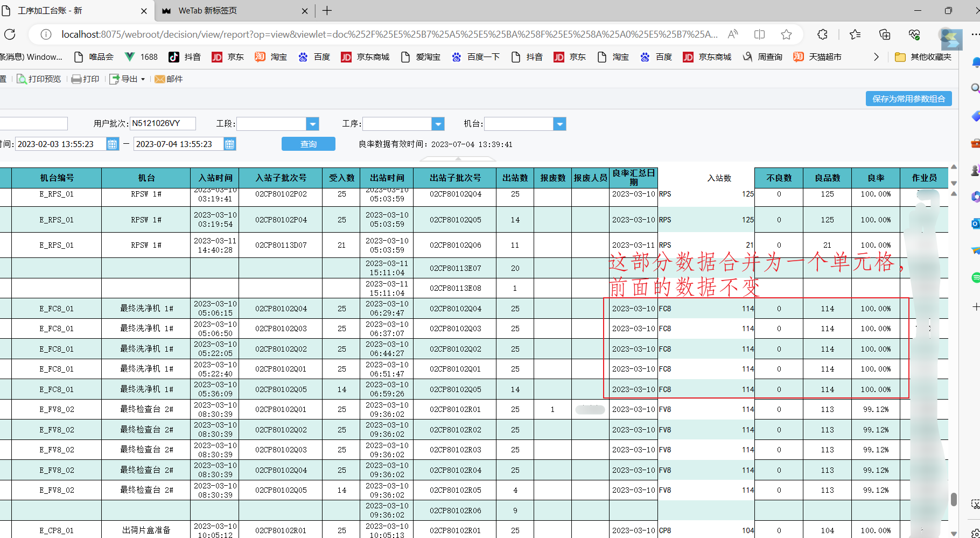
Task: Open collections icon in toolbar
Action: point(885,34)
